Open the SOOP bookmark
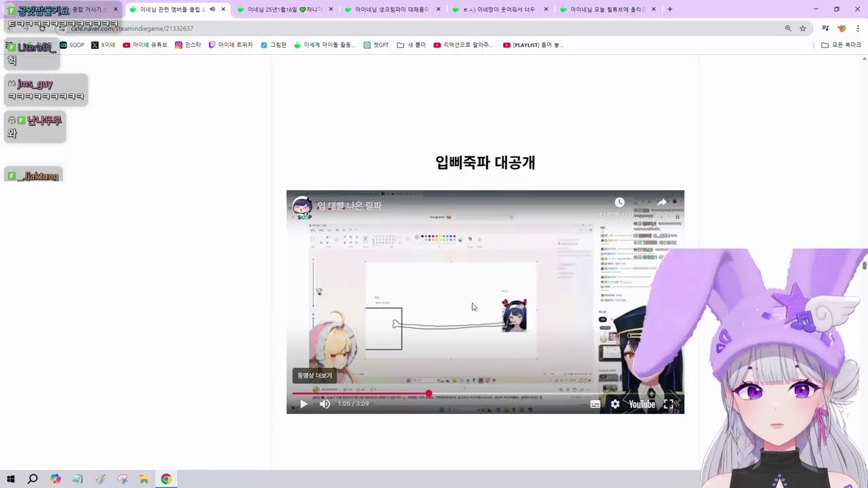Image resolution: width=868 pixels, height=488 pixels. point(72,45)
